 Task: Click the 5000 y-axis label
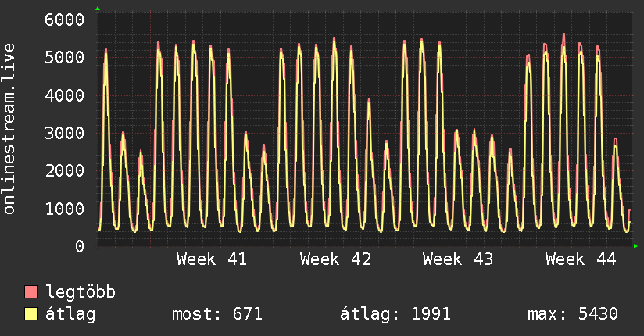(x=65, y=58)
